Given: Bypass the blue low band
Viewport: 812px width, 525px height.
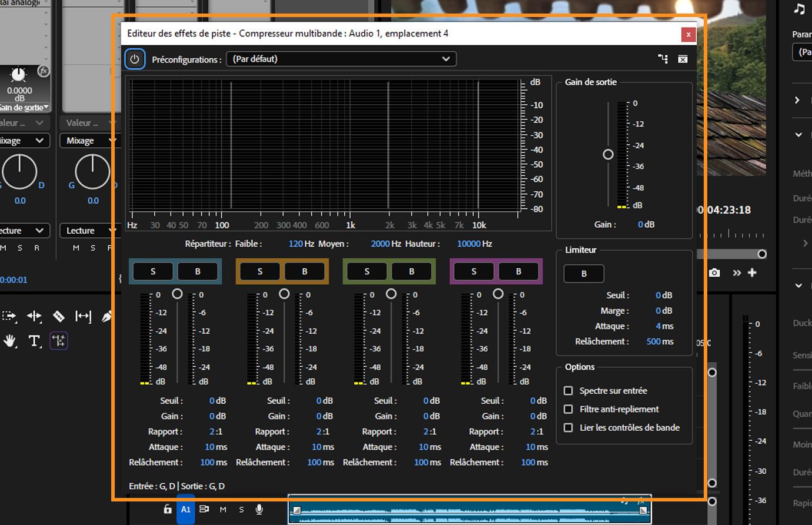Looking at the screenshot, I should tap(198, 271).
